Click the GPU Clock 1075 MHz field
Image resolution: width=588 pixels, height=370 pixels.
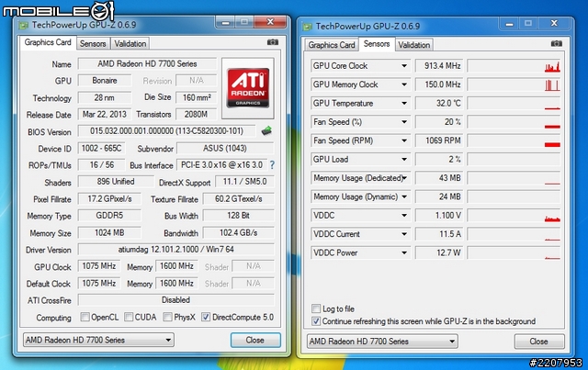(99, 266)
